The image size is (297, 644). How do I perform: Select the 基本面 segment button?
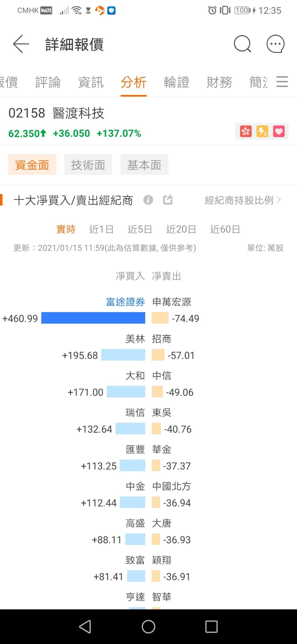click(144, 164)
